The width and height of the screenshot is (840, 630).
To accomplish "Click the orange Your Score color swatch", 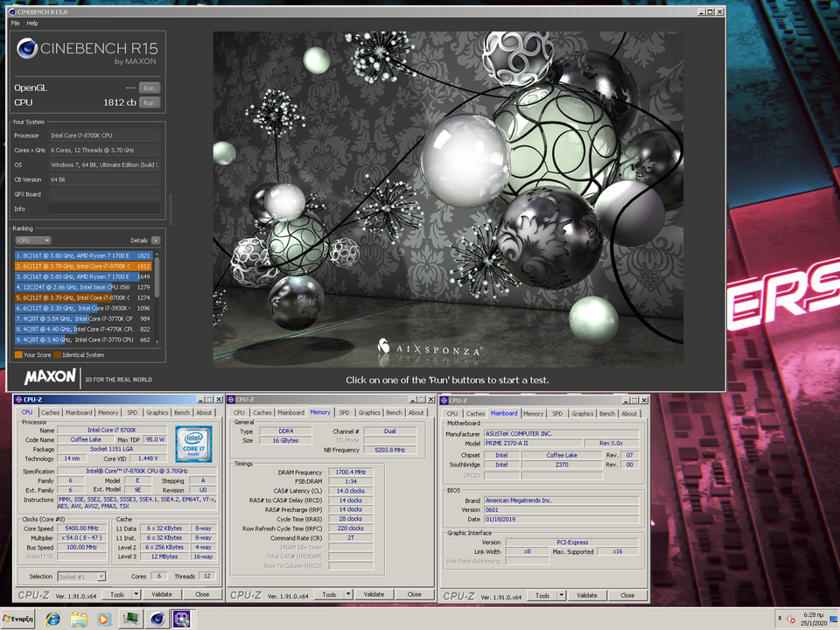I will (x=18, y=354).
